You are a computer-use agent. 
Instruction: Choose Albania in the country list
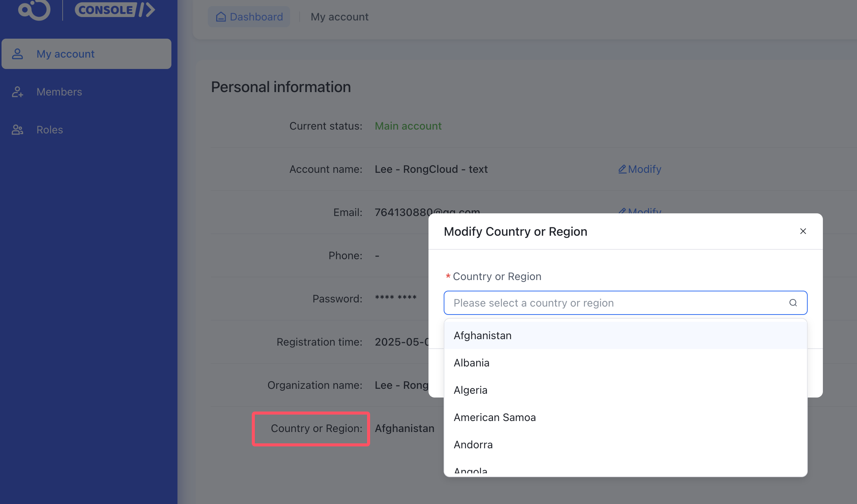point(471,363)
